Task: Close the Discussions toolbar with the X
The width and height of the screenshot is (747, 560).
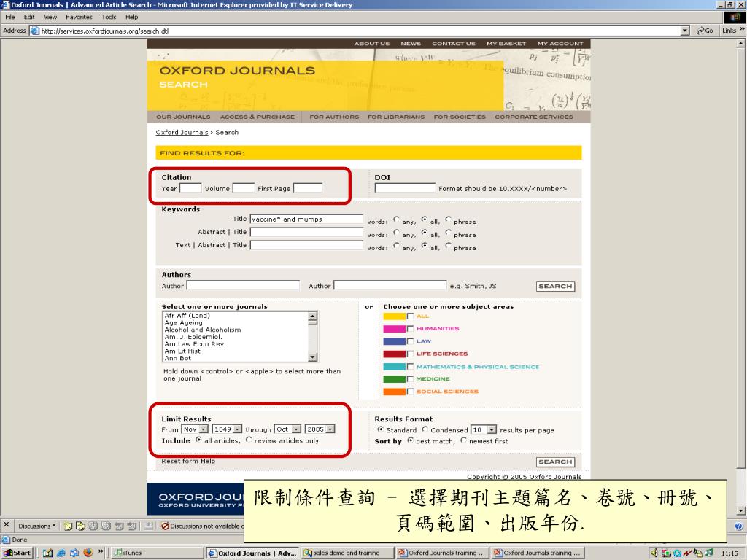Action: [x=6, y=524]
